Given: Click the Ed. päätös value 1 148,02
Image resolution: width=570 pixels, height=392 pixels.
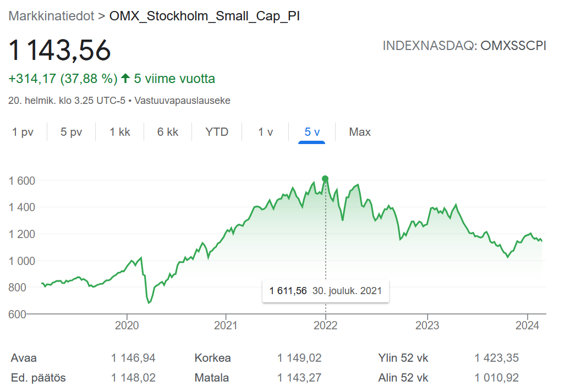Looking at the screenshot, I should [133, 378].
